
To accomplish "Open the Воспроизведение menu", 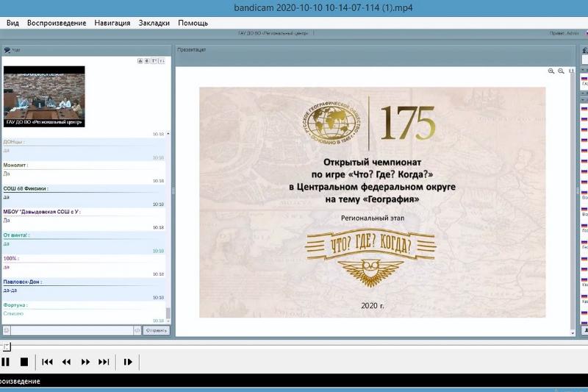I will coord(57,23).
